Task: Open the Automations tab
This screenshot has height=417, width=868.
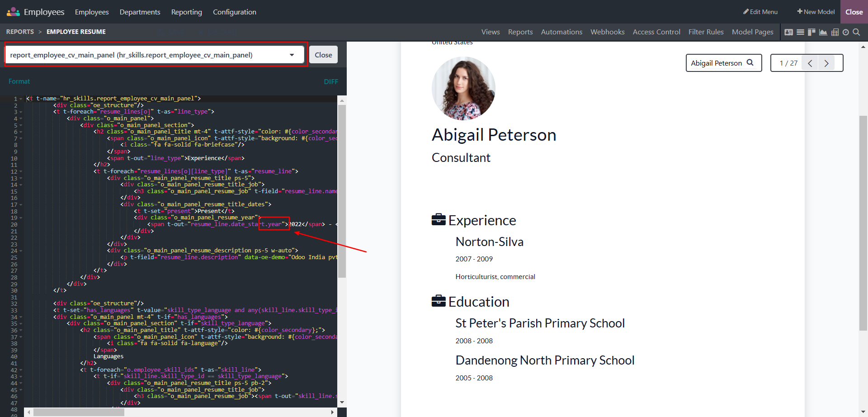Action: [x=561, y=32]
